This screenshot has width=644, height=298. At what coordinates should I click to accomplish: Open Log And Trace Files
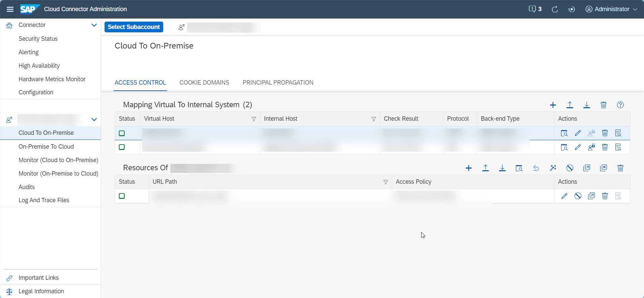(x=44, y=200)
